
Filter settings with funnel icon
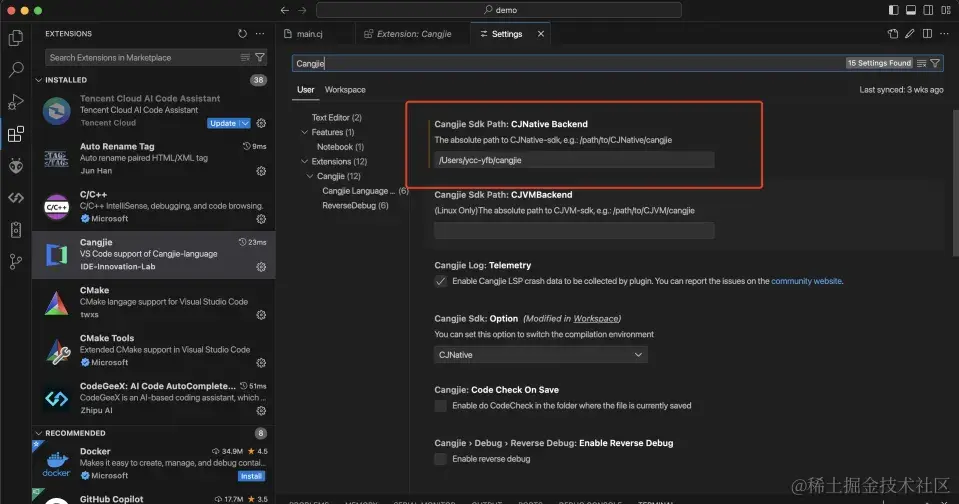point(935,63)
